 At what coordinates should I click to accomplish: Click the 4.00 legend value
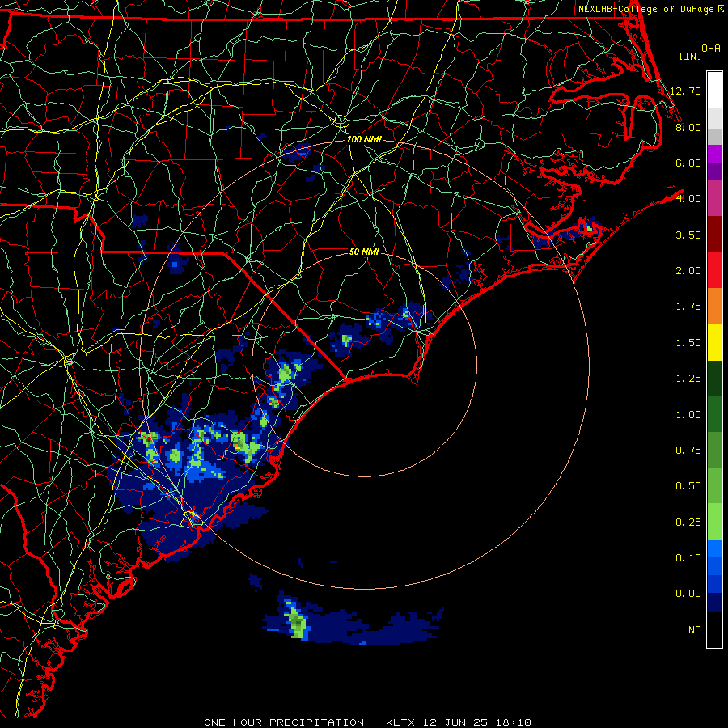click(688, 199)
